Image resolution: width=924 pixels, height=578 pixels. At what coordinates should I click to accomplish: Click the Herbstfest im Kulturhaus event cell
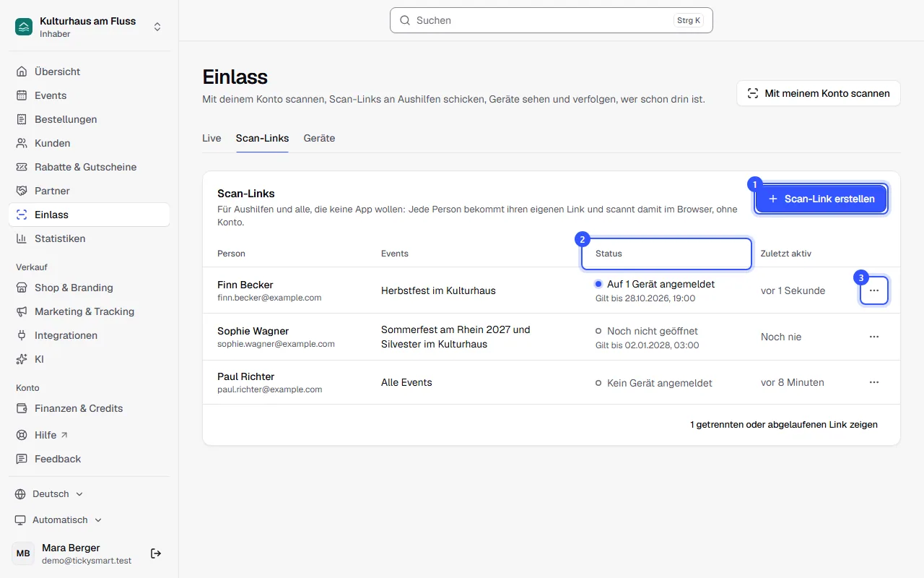pyautogui.click(x=438, y=290)
